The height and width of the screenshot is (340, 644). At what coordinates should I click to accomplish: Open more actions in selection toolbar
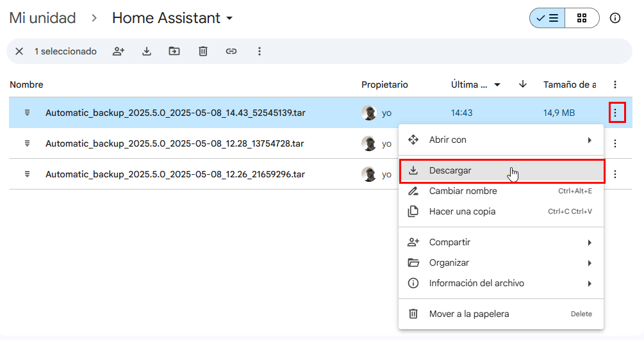260,51
